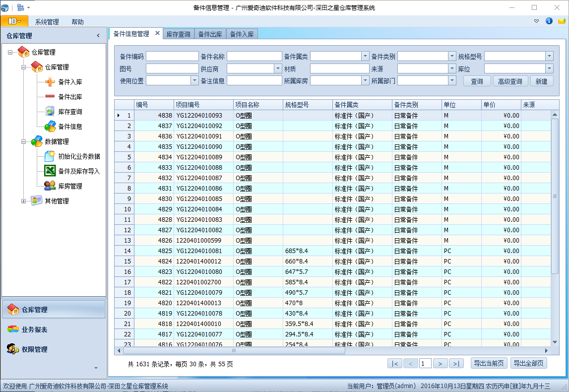The image size is (569, 392).
Task: Select 备件信息 tree icon
Action: pyautogui.click(x=50, y=127)
